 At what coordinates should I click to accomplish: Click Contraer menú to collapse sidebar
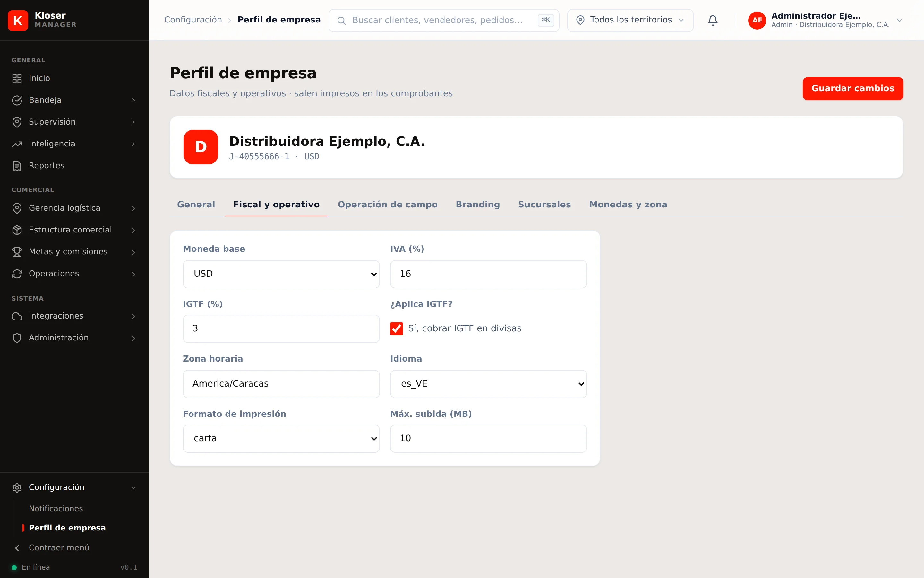click(59, 547)
